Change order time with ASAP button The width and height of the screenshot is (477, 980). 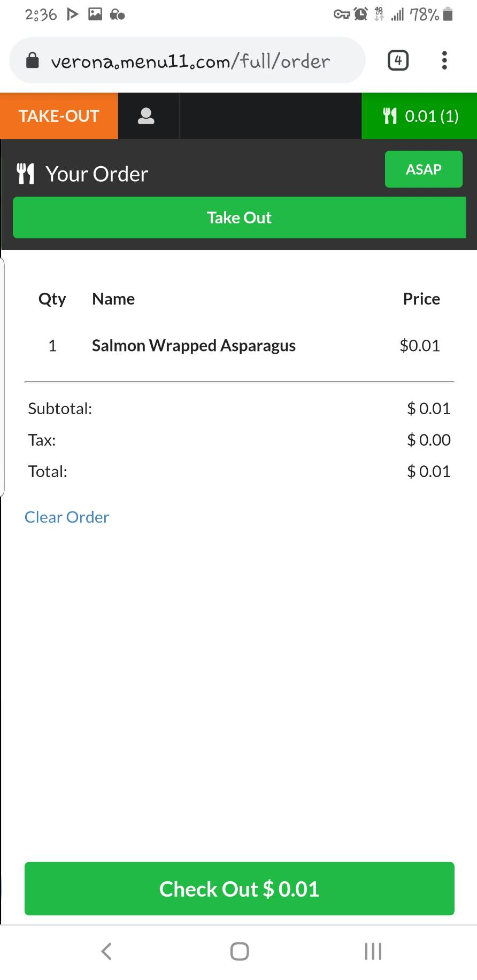424,169
